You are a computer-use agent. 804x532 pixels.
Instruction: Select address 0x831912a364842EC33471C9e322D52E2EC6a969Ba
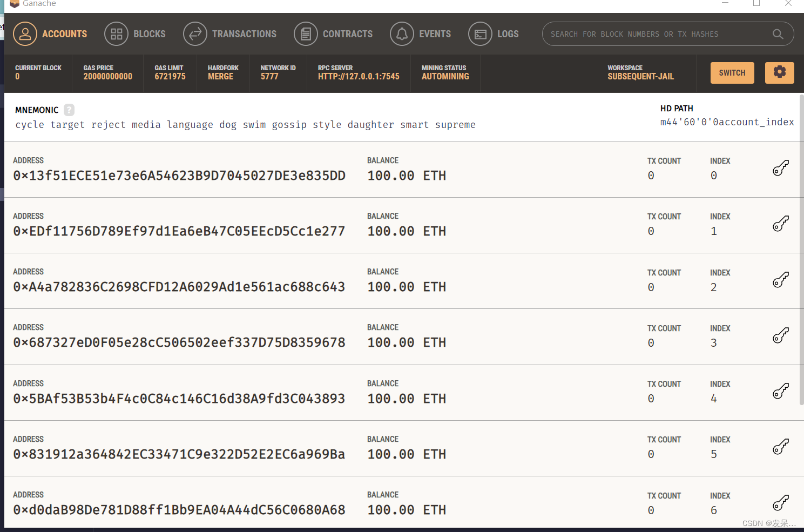tap(179, 454)
